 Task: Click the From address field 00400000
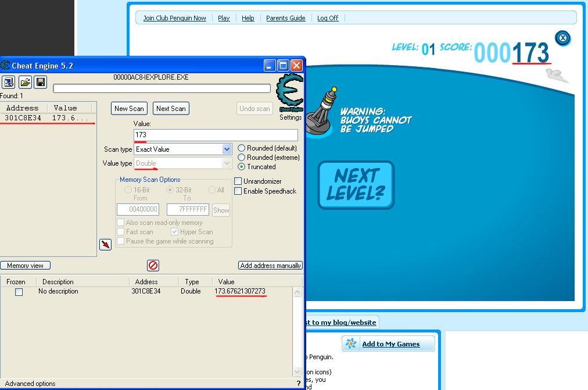[x=138, y=209]
